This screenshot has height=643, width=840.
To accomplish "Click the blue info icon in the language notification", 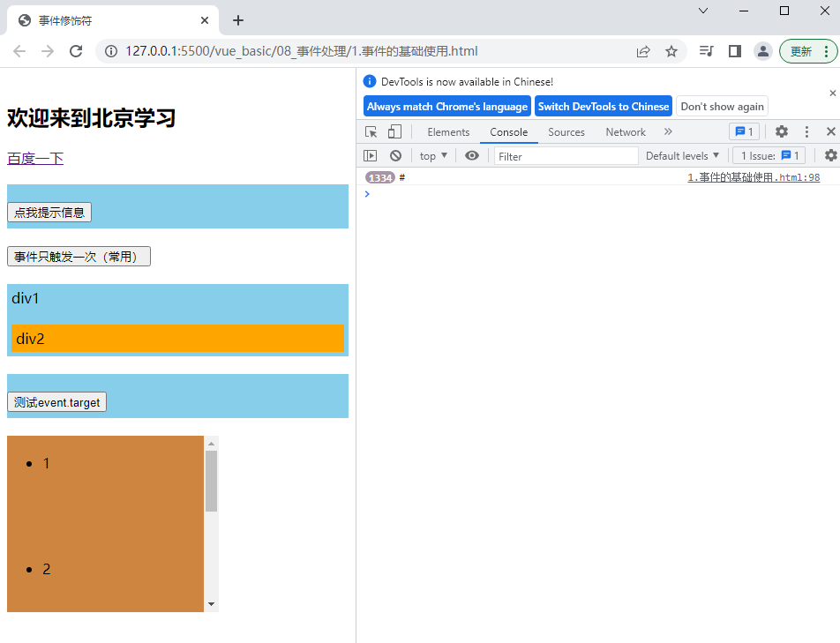I will (x=370, y=81).
